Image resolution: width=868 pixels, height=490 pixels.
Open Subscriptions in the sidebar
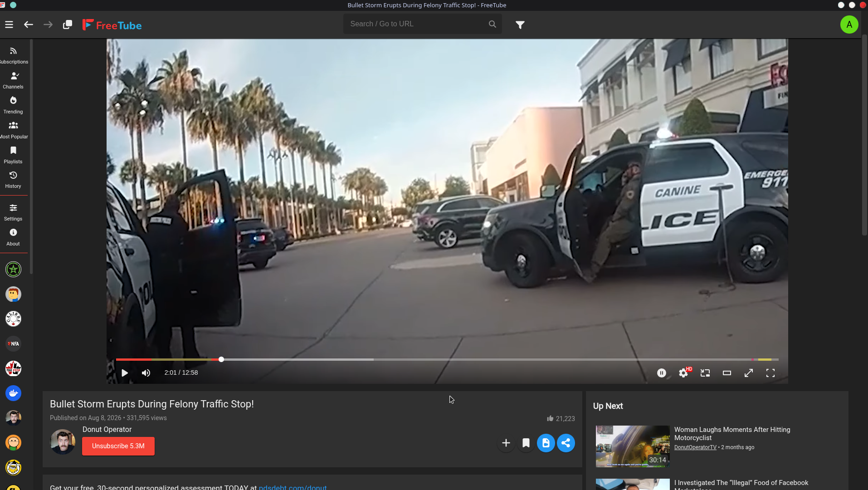[x=13, y=56]
